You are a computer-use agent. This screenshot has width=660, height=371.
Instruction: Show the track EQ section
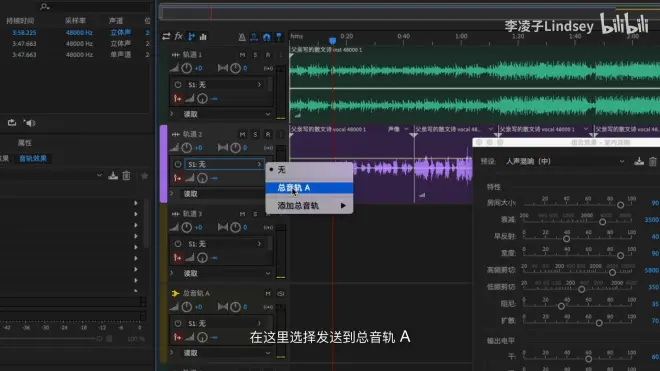click(x=203, y=37)
